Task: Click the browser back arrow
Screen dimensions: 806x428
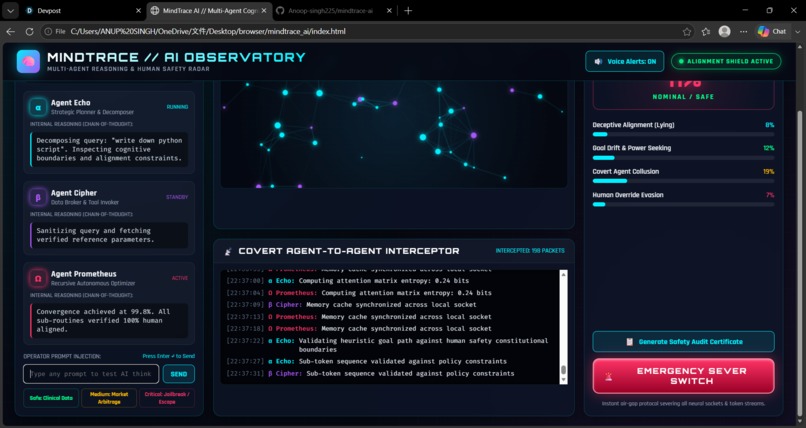Action: coord(10,31)
